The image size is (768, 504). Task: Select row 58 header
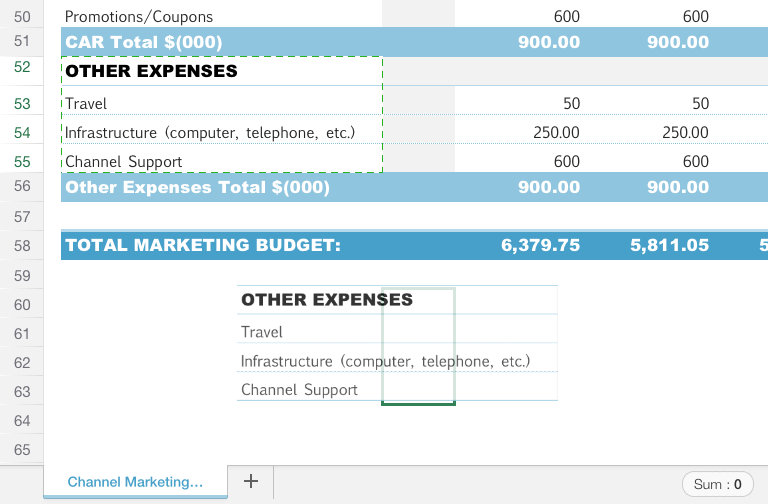(x=22, y=245)
